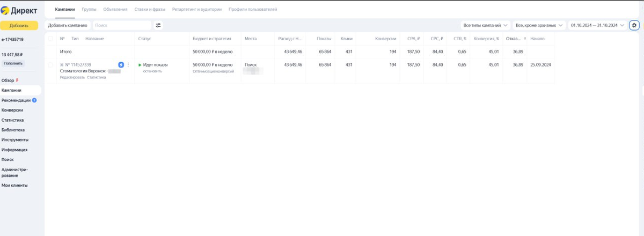
Task: Click the Название column header
Action: 94,39
